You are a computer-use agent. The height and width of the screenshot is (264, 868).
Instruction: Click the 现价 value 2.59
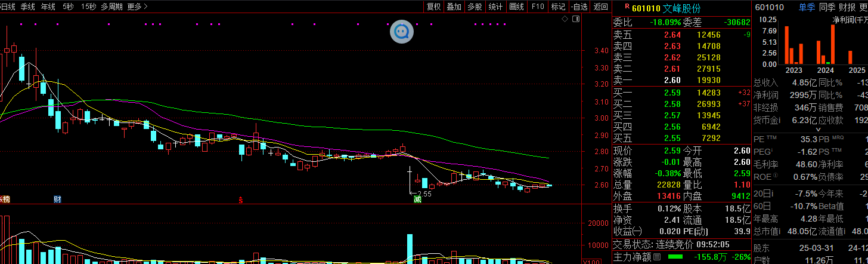(672, 151)
